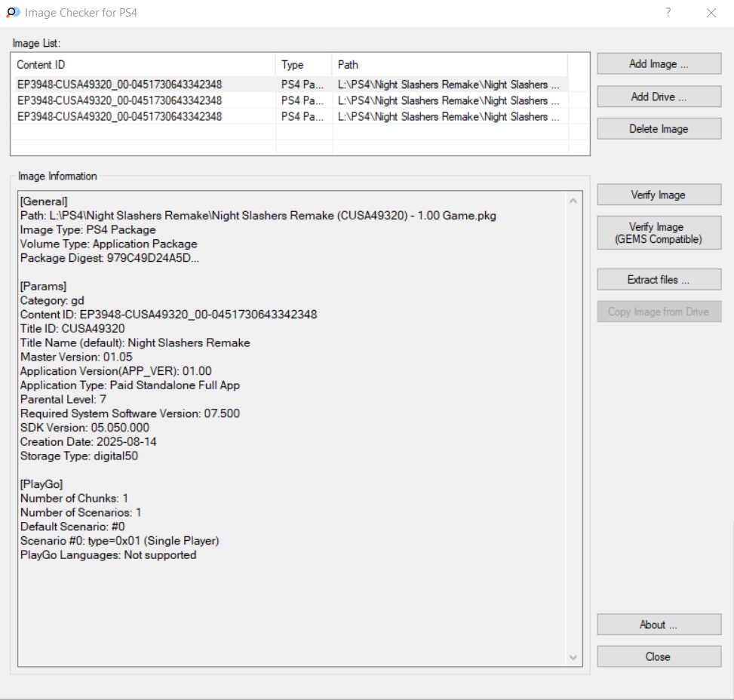This screenshot has width=734, height=700.
Task: Click Add Drive to add a drive
Action: click(659, 97)
